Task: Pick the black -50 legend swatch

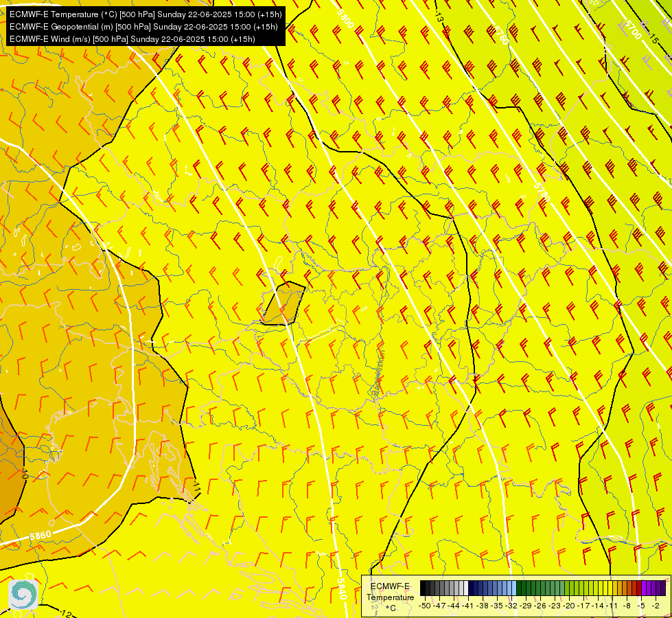Action: tap(423, 588)
